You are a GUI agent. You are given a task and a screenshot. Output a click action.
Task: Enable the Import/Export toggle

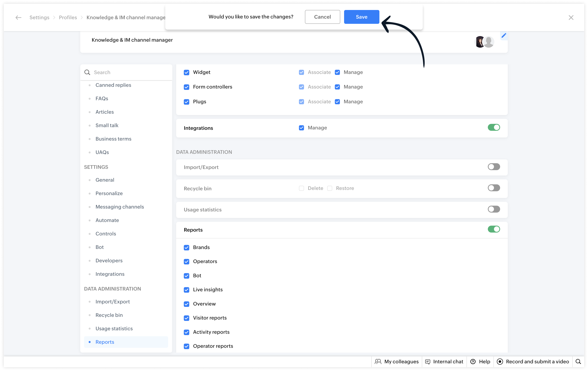pyautogui.click(x=494, y=167)
